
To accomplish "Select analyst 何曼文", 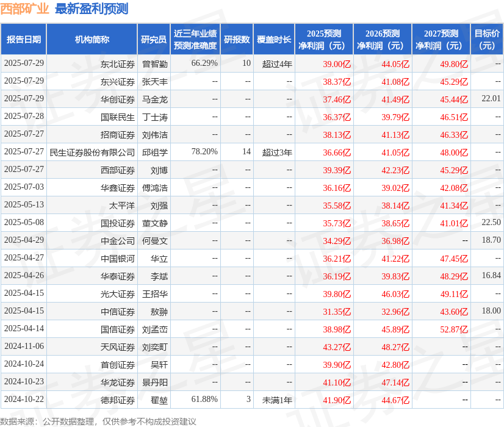I will click(x=155, y=241).
